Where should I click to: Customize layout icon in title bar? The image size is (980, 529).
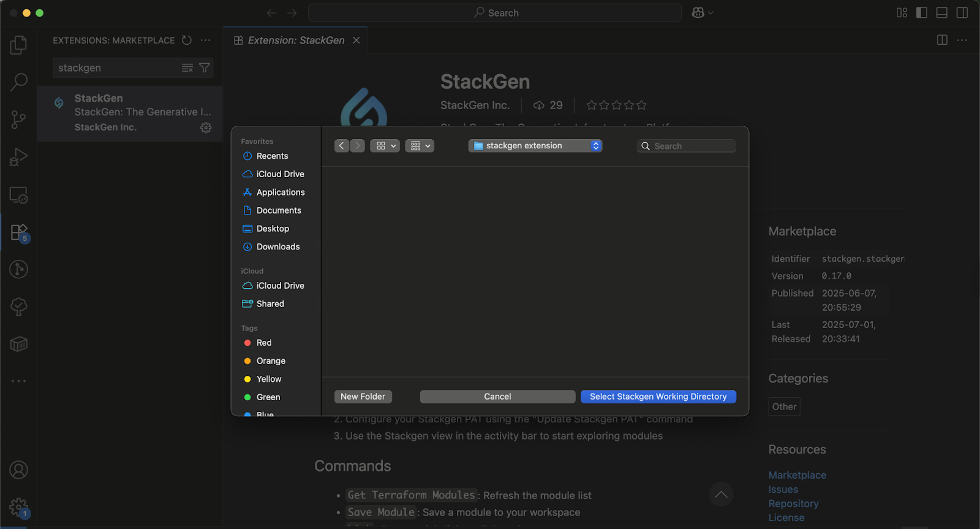[x=902, y=13]
